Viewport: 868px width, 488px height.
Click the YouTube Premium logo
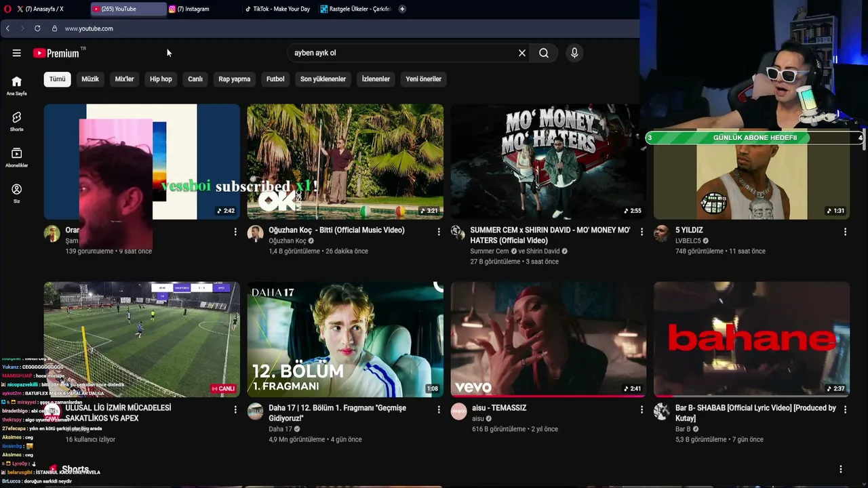tap(56, 53)
